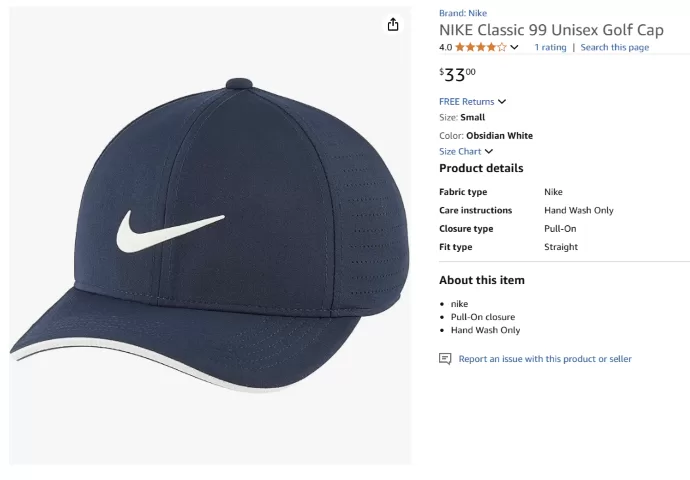Click the navy Nike cap product image
This screenshot has width=690, height=480.
click(210, 235)
